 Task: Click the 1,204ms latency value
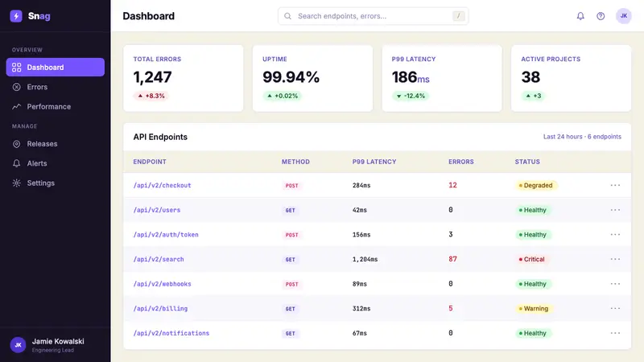click(365, 259)
